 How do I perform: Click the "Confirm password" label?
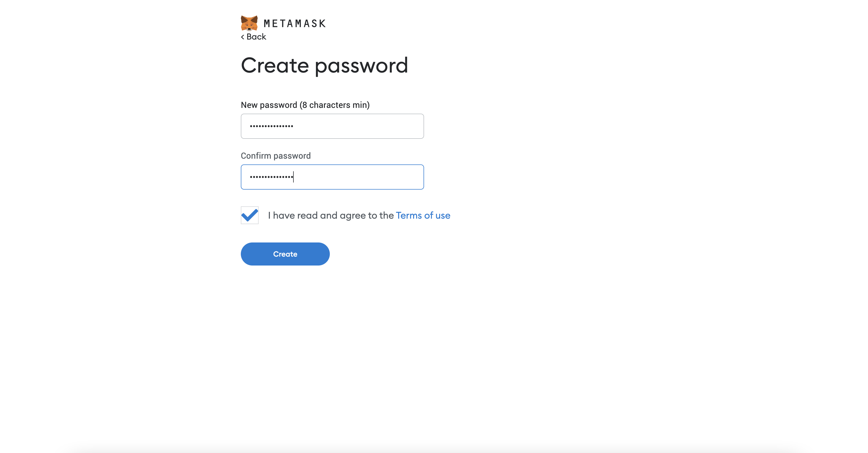276,156
